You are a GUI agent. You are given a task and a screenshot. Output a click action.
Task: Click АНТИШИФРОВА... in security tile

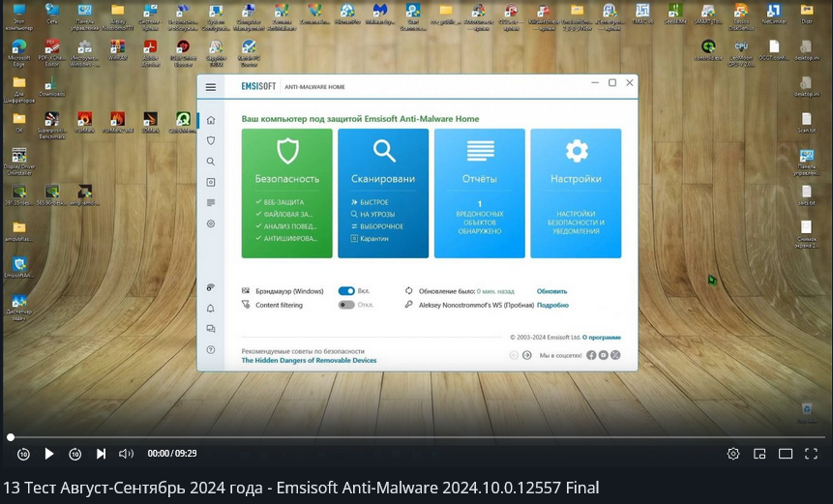[x=286, y=239]
